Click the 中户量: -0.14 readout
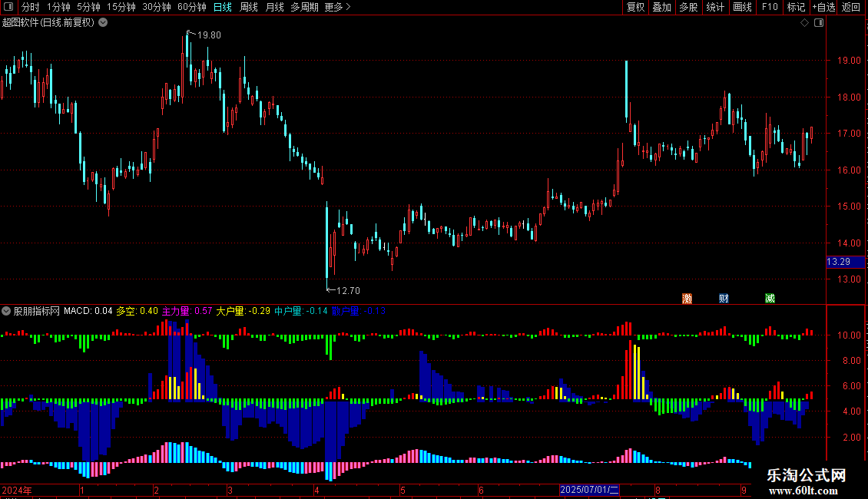The image size is (868, 499). click(300, 311)
